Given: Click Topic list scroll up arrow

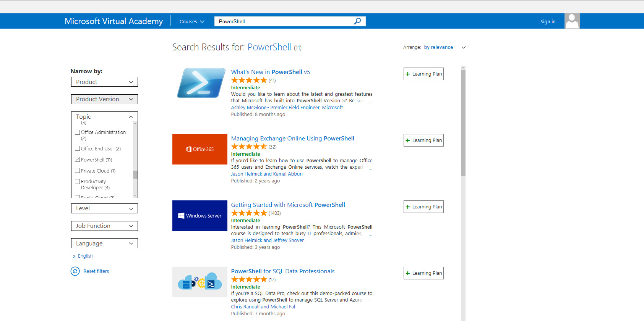Looking at the screenshot, I should pyautogui.click(x=135, y=124).
